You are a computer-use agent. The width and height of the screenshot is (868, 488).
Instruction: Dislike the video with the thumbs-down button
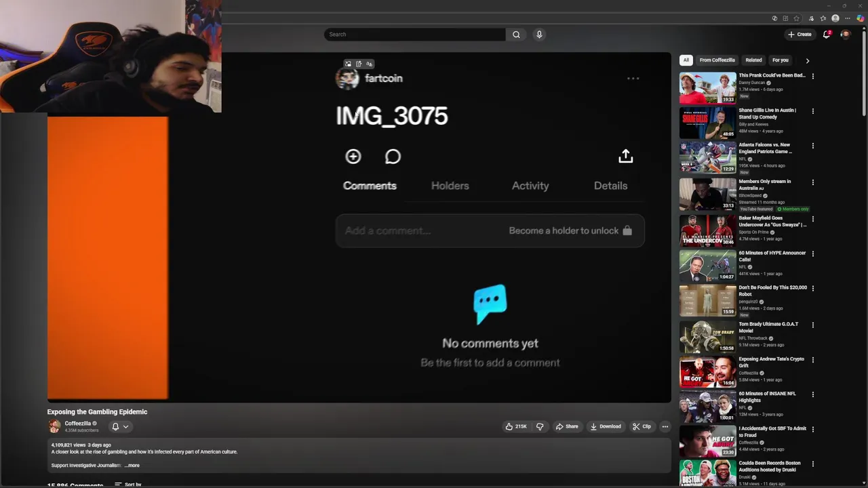(x=540, y=426)
